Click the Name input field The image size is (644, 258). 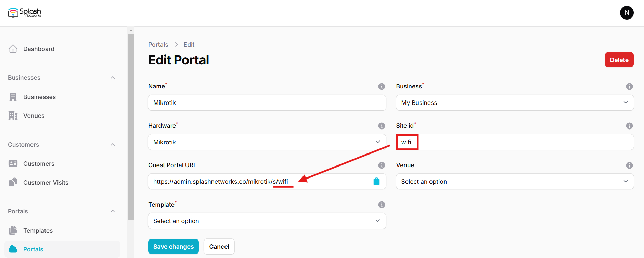267,102
